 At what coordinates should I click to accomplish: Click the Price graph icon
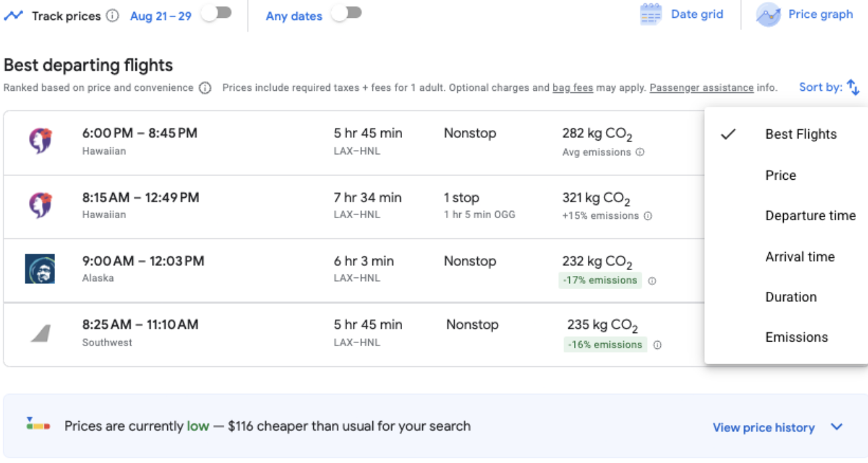tap(768, 15)
